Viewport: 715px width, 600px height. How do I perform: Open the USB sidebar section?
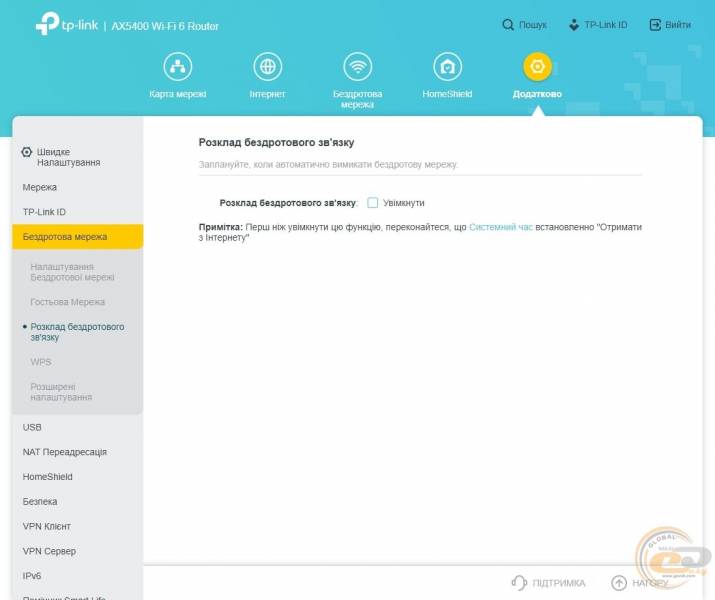tap(32, 427)
